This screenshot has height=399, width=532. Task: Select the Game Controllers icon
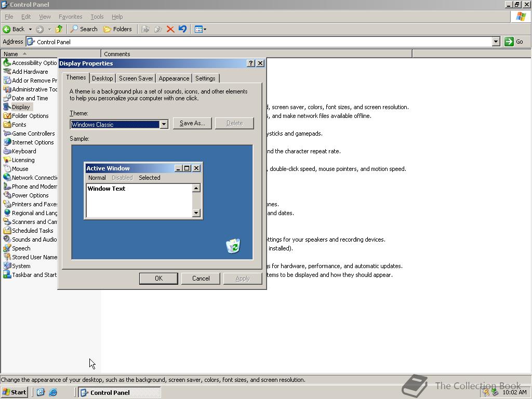click(7, 134)
